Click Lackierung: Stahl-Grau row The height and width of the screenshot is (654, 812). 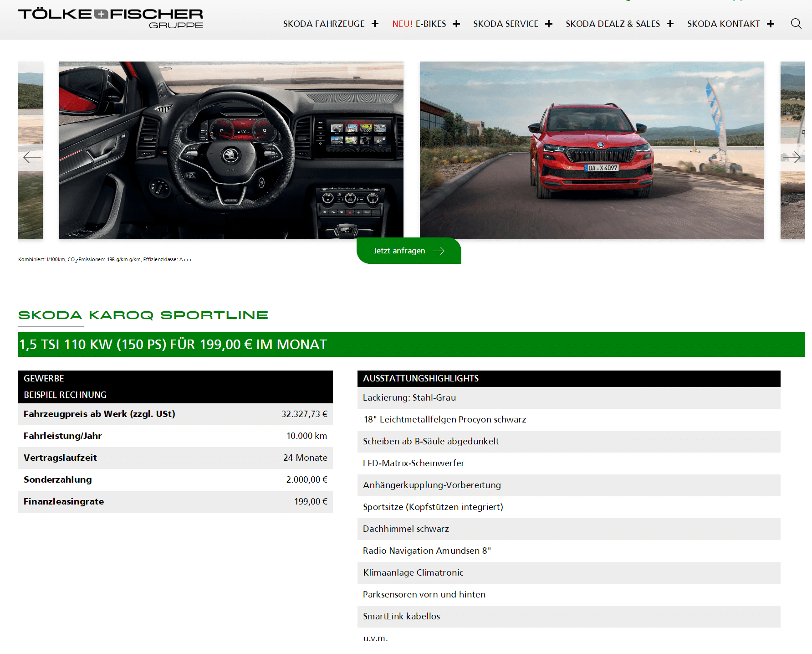[569, 398]
